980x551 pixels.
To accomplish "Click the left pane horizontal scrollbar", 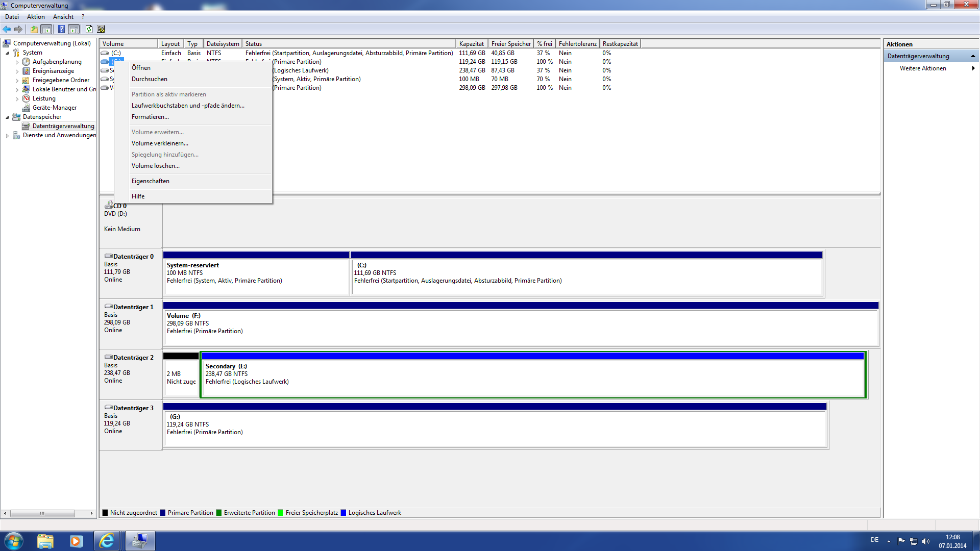I will tap(42, 513).
